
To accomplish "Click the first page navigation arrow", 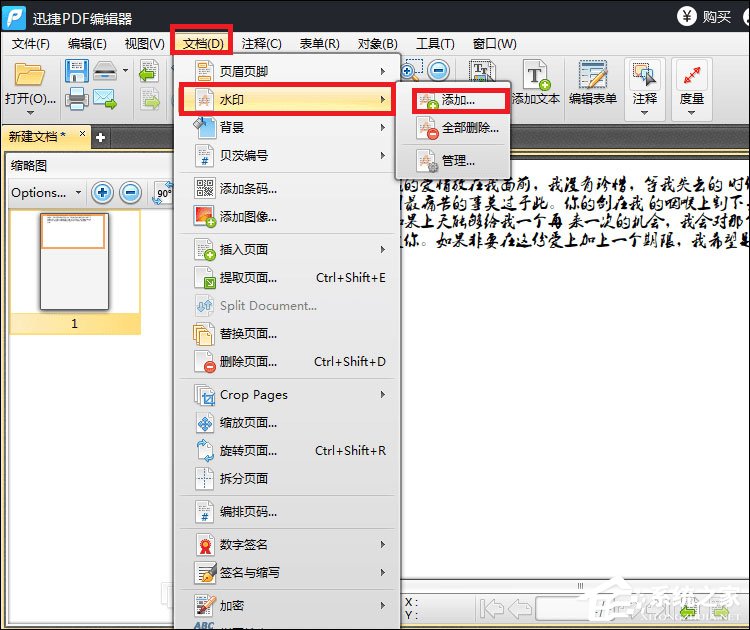I will [492, 609].
